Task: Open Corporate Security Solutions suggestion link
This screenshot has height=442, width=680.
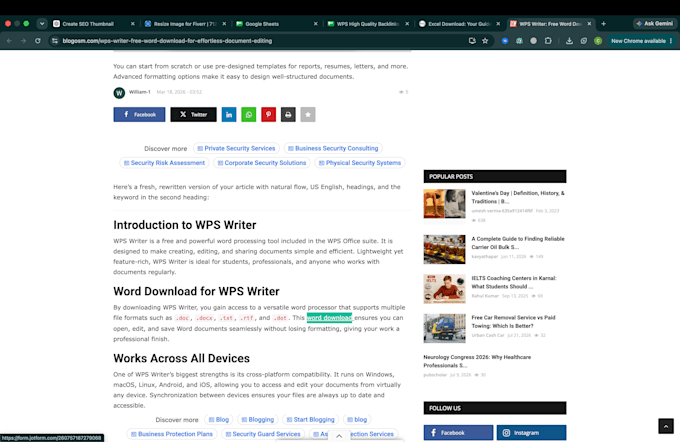Action: (262, 163)
